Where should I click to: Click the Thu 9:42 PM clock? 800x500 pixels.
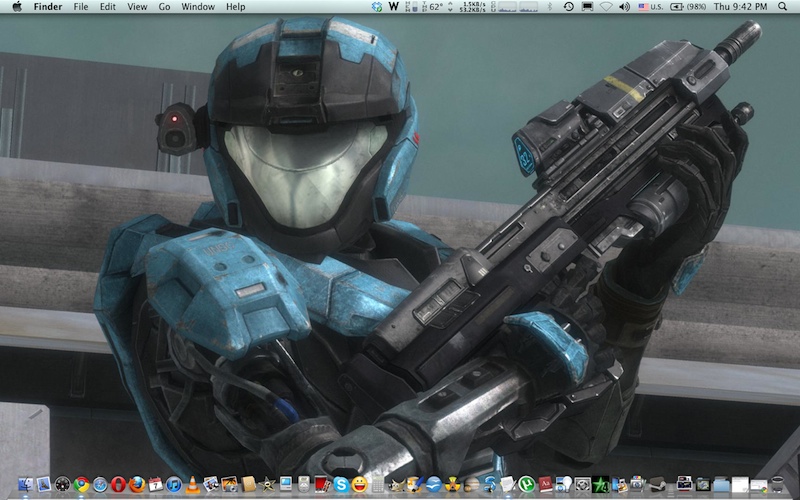click(x=740, y=7)
